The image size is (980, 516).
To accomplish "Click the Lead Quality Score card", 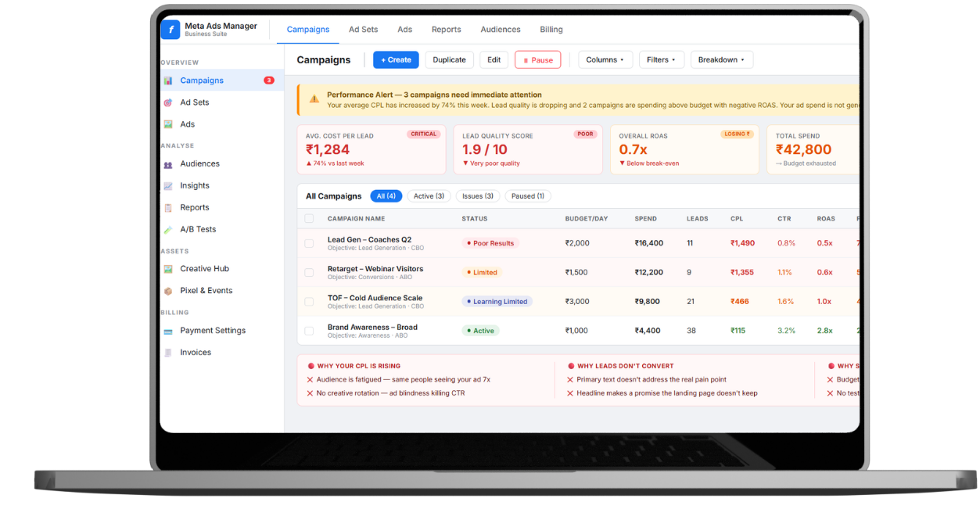I will point(528,149).
